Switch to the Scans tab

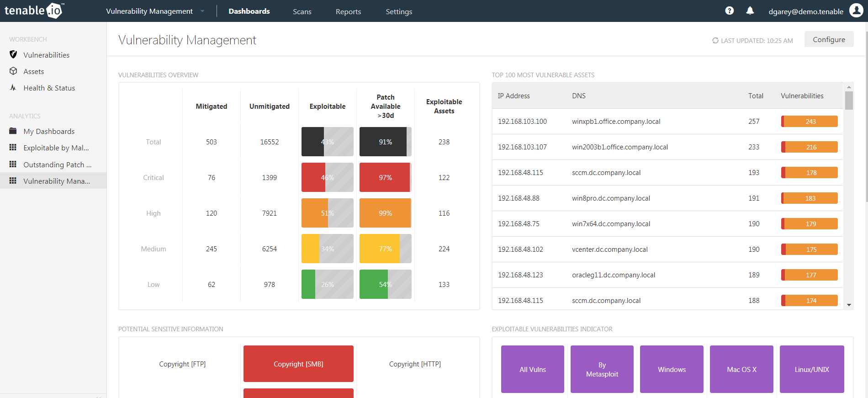pyautogui.click(x=302, y=11)
